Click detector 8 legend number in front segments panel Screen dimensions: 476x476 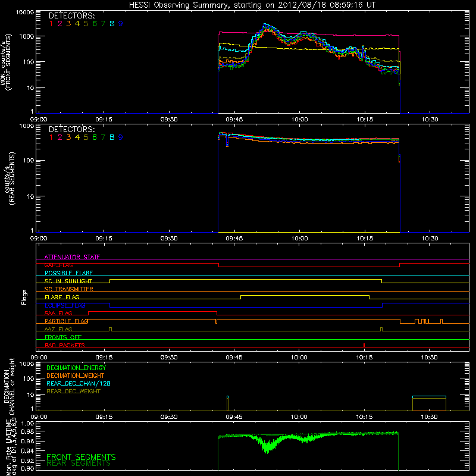[x=112, y=24]
